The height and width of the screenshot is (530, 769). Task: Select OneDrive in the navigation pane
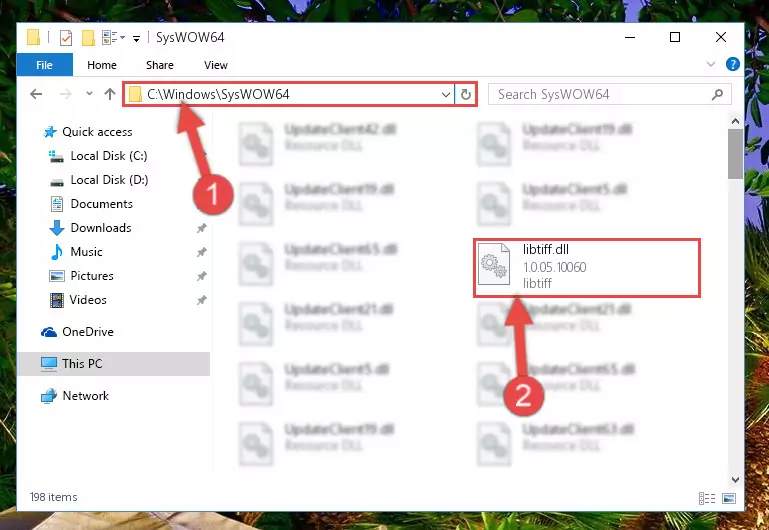tap(88, 332)
